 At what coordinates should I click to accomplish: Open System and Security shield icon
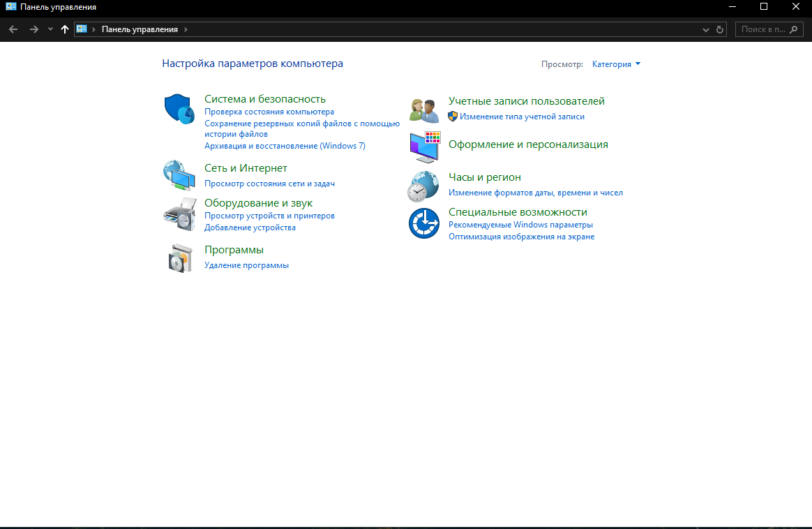179,109
